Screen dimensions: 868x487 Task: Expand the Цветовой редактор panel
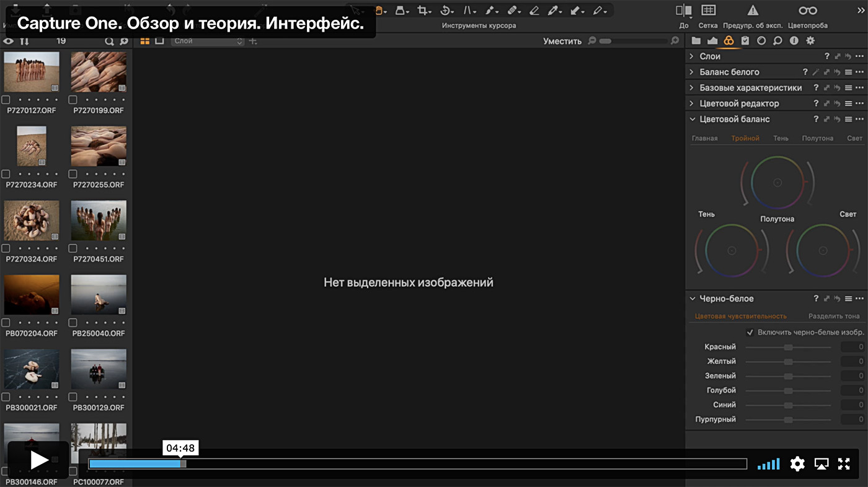(x=691, y=103)
